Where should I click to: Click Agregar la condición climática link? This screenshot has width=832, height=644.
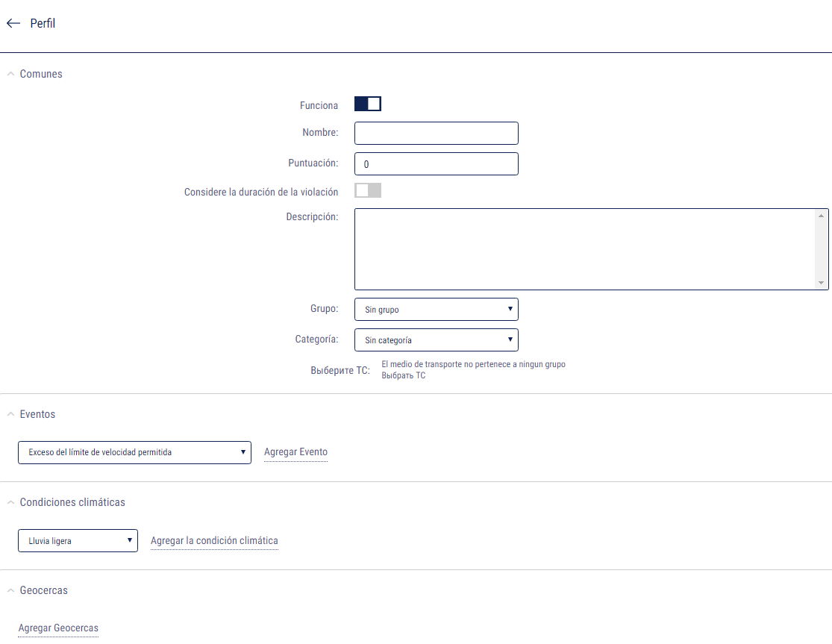[x=214, y=541]
